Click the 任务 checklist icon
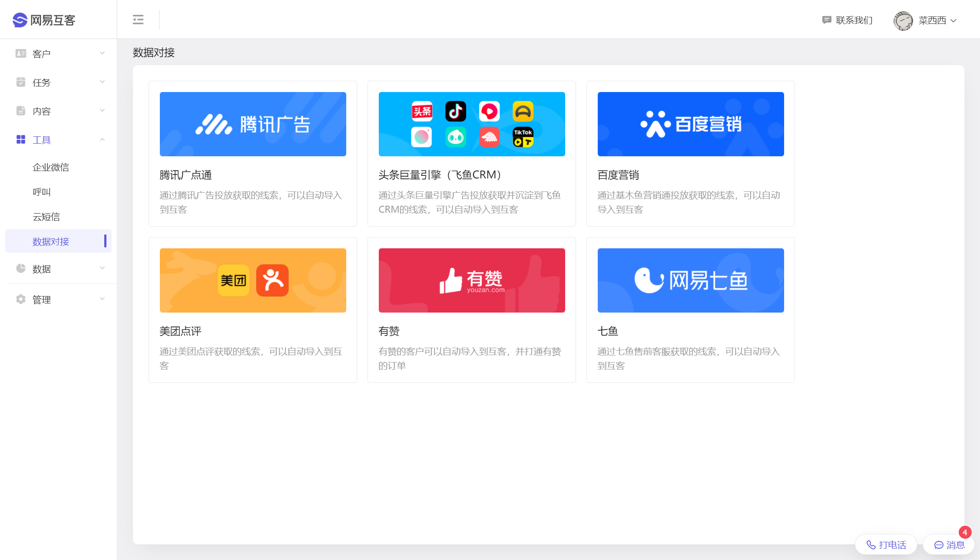This screenshot has width=980, height=560. click(21, 82)
